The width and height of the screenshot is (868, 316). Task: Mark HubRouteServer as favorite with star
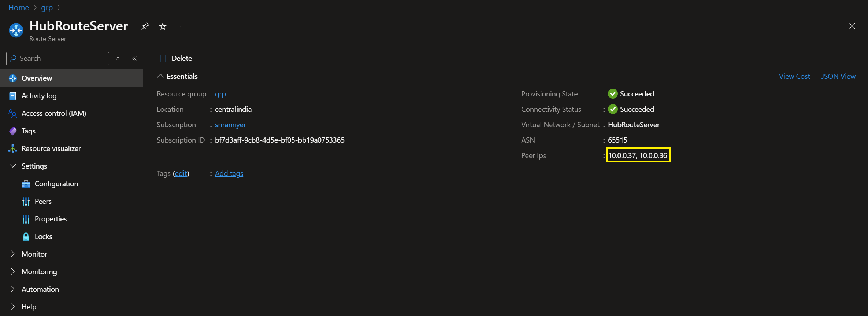(x=163, y=26)
